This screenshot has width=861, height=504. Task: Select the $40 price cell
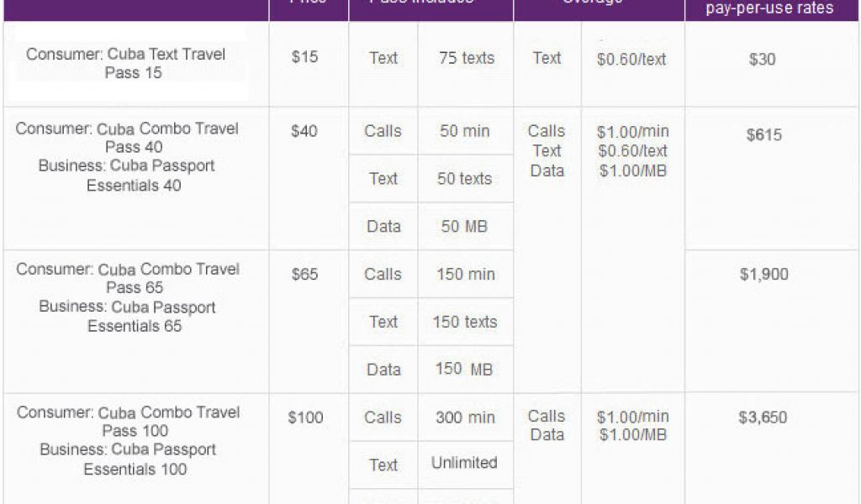(304, 131)
